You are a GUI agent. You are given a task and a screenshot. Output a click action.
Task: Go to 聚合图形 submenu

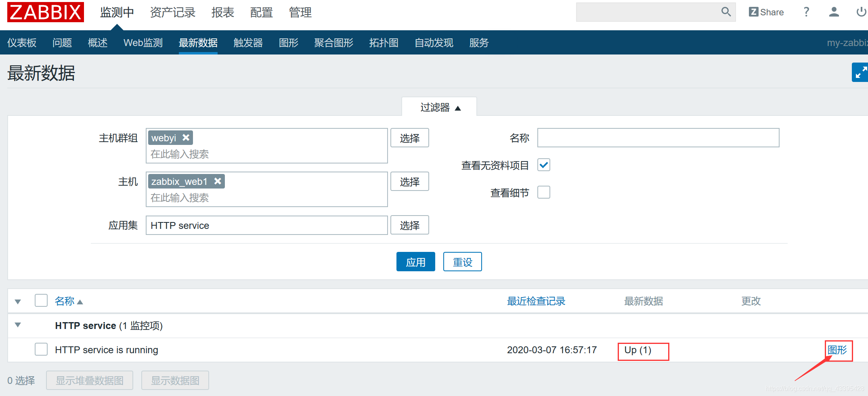[x=334, y=43]
